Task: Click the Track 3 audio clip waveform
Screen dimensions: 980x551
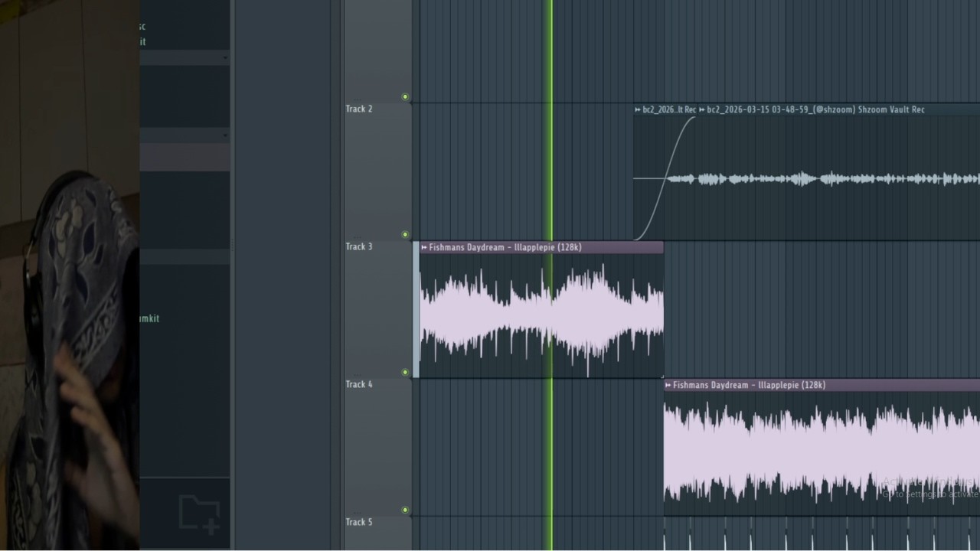Action: pyautogui.click(x=541, y=315)
